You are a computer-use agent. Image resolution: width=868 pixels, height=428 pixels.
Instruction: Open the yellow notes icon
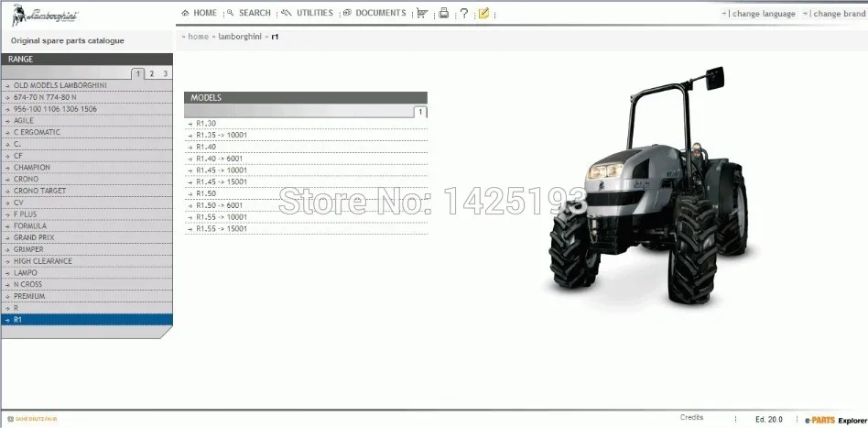[x=483, y=14]
